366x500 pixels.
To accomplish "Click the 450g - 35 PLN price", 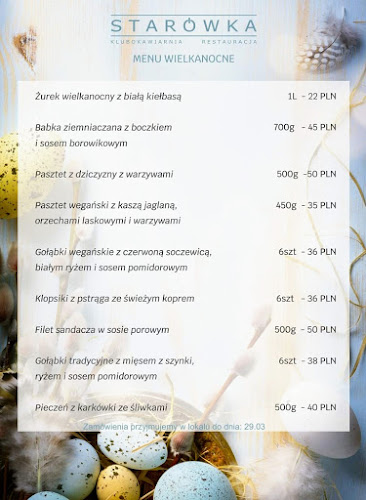I will pyautogui.click(x=306, y=205).
